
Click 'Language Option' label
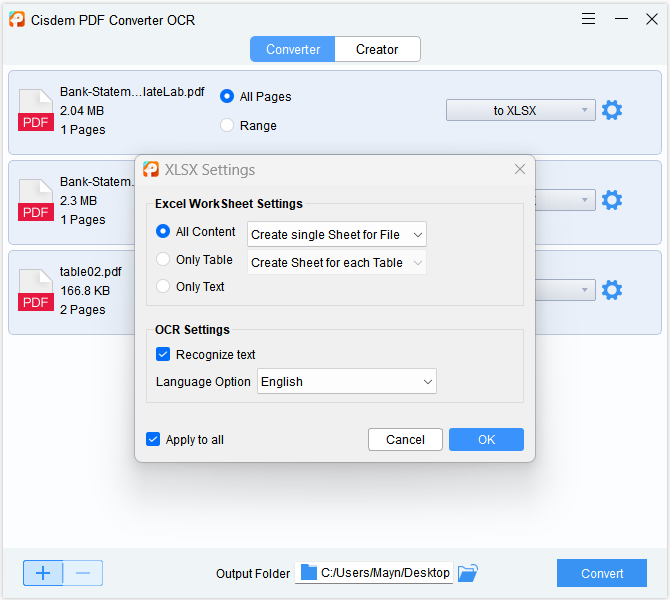point(203,382)
